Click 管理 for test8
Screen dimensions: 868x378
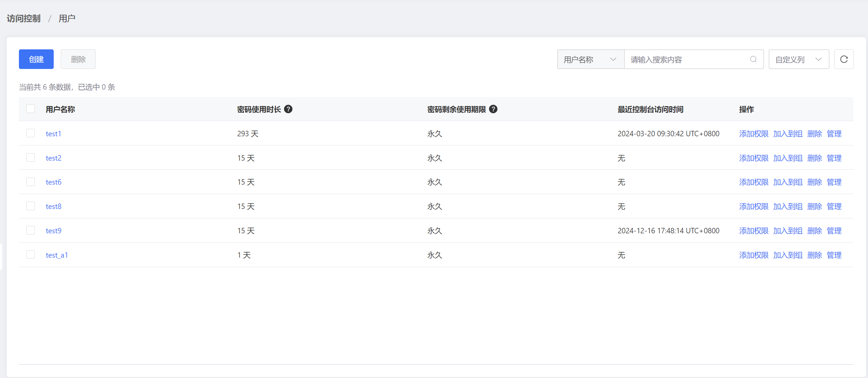point(834,206)
